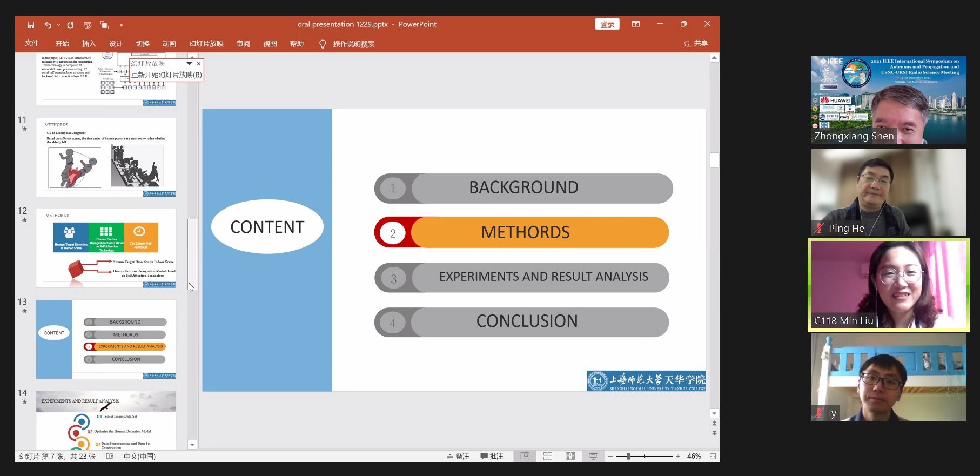The height and width of the screenshot is (476, 980).
Task: Open the 幻灯片放映 ribbon tab
Action: point(206,44)
